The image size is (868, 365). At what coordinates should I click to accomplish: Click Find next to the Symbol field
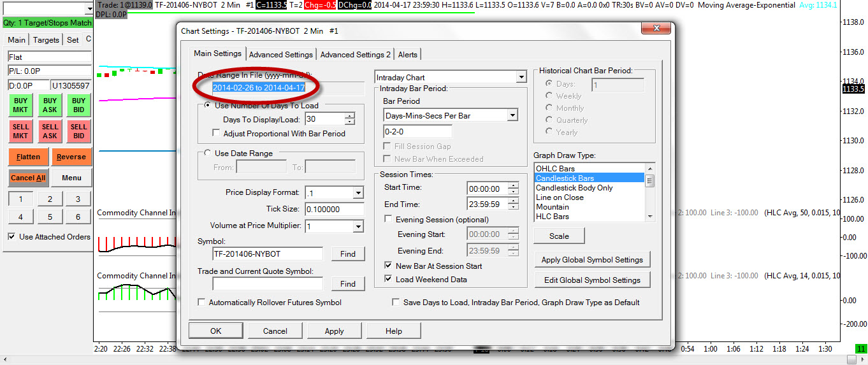tap(348, 254)
